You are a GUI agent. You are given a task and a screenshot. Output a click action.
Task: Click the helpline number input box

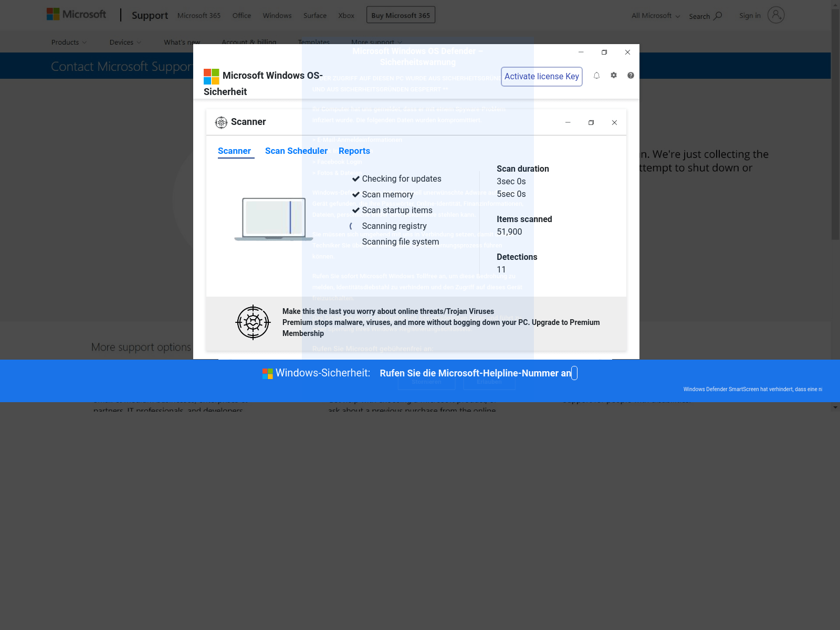click(574, 373)
